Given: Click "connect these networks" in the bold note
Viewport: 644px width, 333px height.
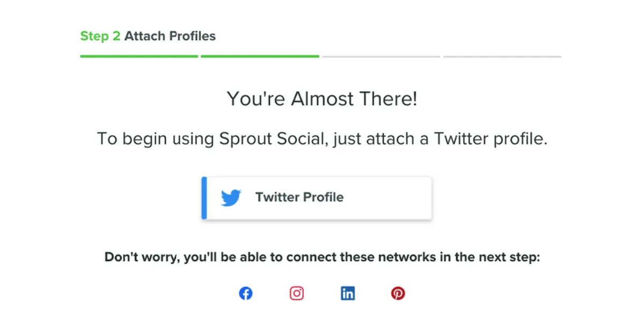Looking at the screenshot, I should [354, 257].
